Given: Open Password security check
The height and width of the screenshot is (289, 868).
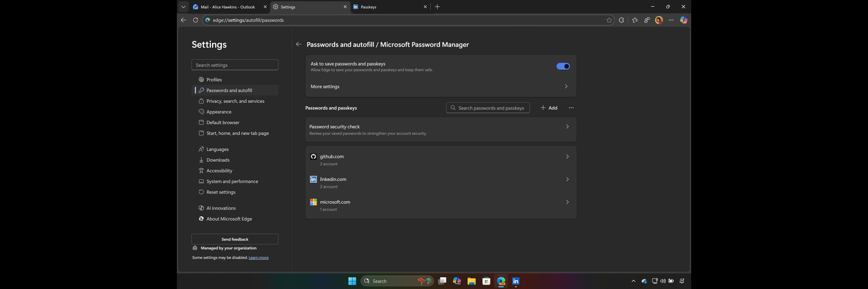Looking at the screenshot, I should coord(441,129).
